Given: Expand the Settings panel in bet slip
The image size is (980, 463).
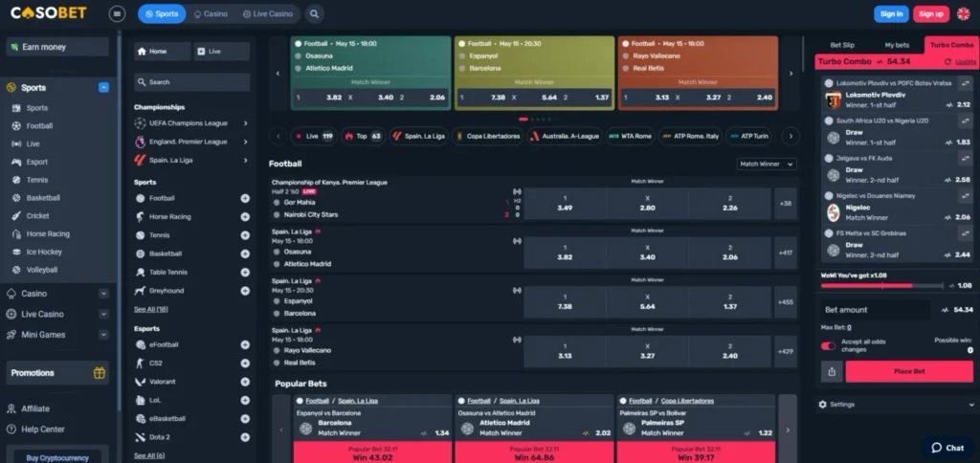Looking at the screenshot, I should 896,405.
